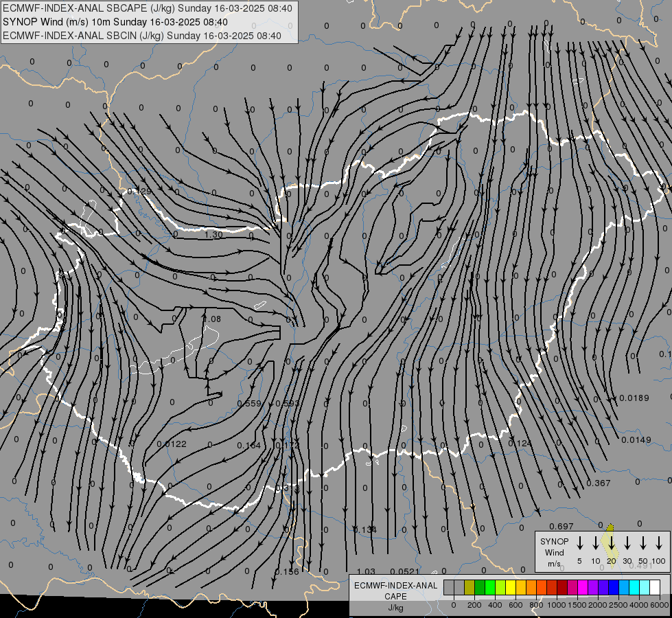Click the 2000 tick label on the CAPE scale

(598, 605)
